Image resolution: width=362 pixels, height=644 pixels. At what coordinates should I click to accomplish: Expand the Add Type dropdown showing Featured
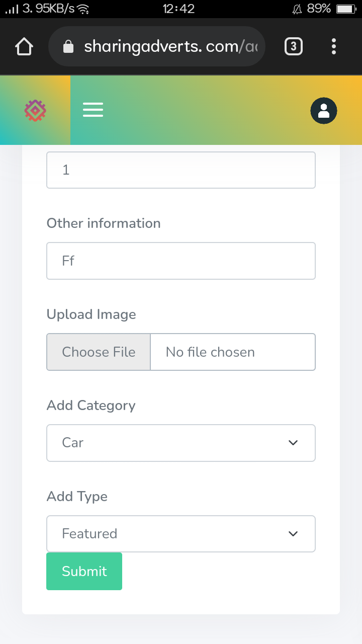(181, 534)
